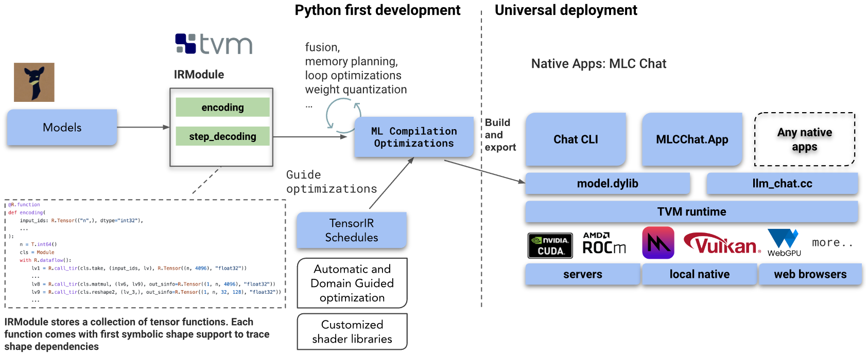Click the 'with R.dataflow():' code line
Image resolution: width=868 pixels, height=357 pixels.
[x=45, y=260]
